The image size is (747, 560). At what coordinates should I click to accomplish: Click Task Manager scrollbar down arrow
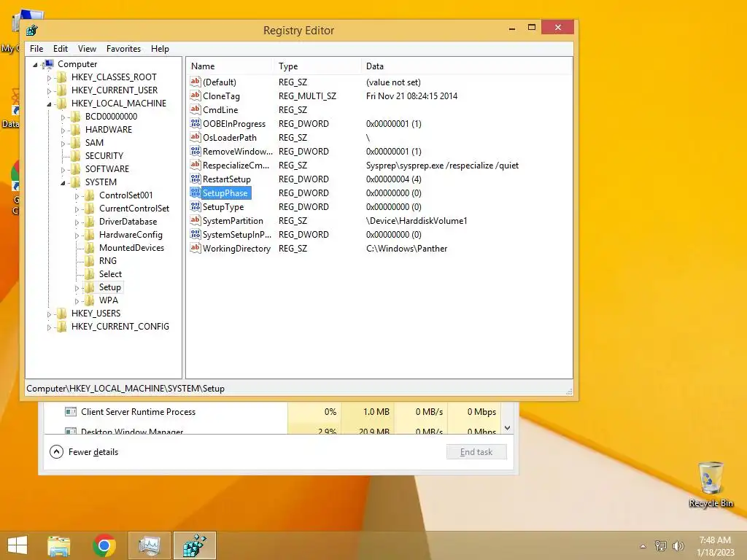508,427
